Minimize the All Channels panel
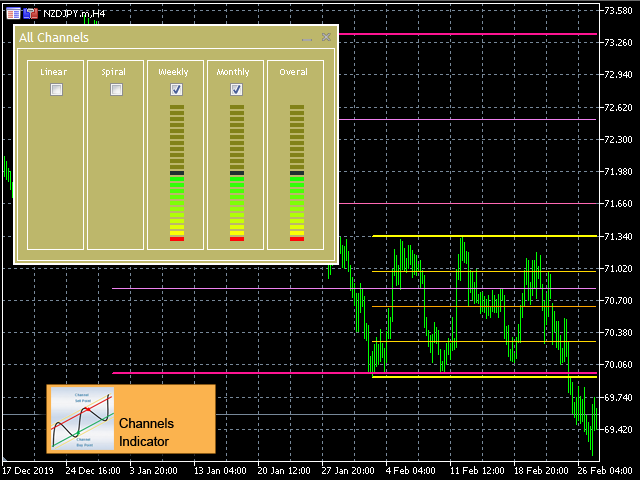Viewport: 640px width, 480px height. 307,38
